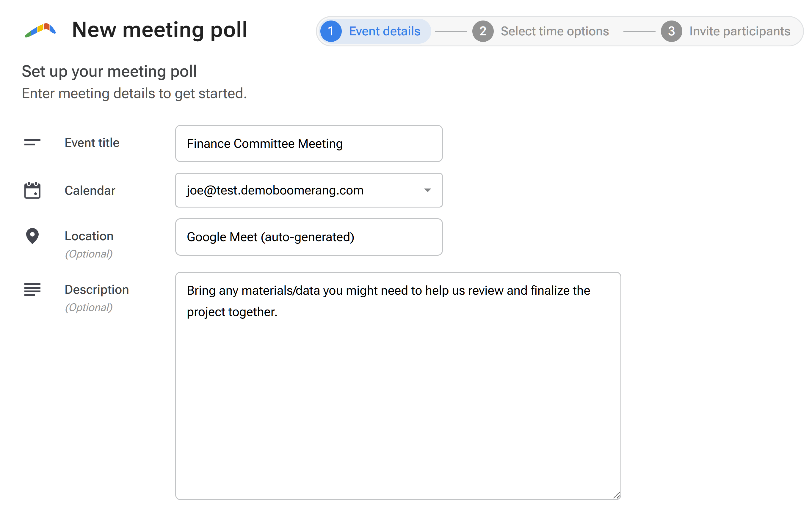Focus the Event title input field
This screenshot has width=812, height=512.
308,144
